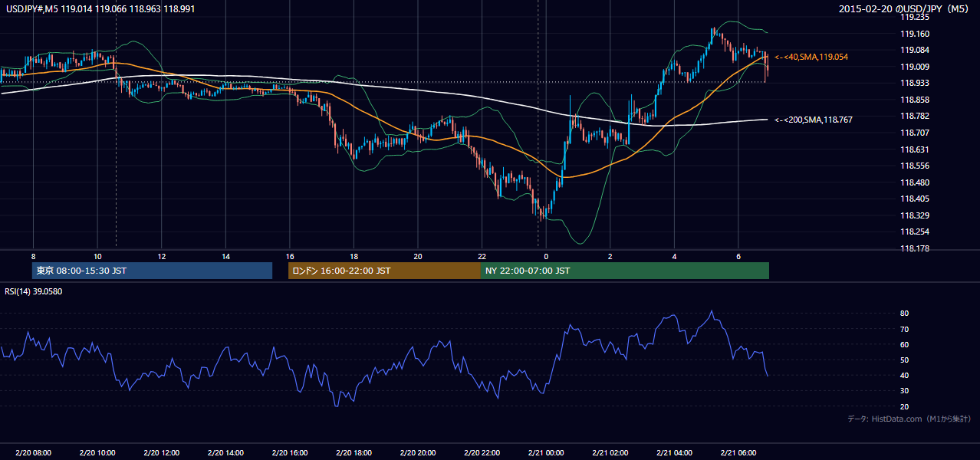Click hour tick 18 under price chart
The width and height of the screenshot is (980, 460).
click(354, 256)
